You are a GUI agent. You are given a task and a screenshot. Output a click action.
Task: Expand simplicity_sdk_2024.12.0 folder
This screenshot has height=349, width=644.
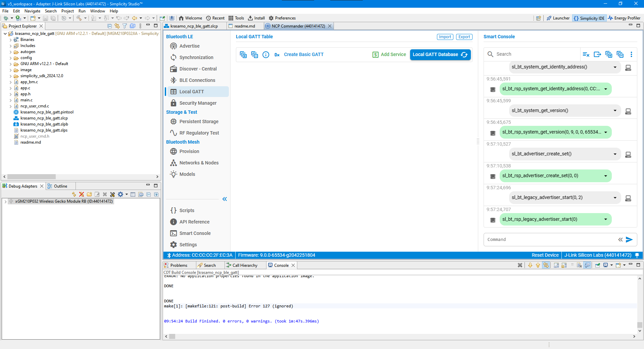pos(10,76)
